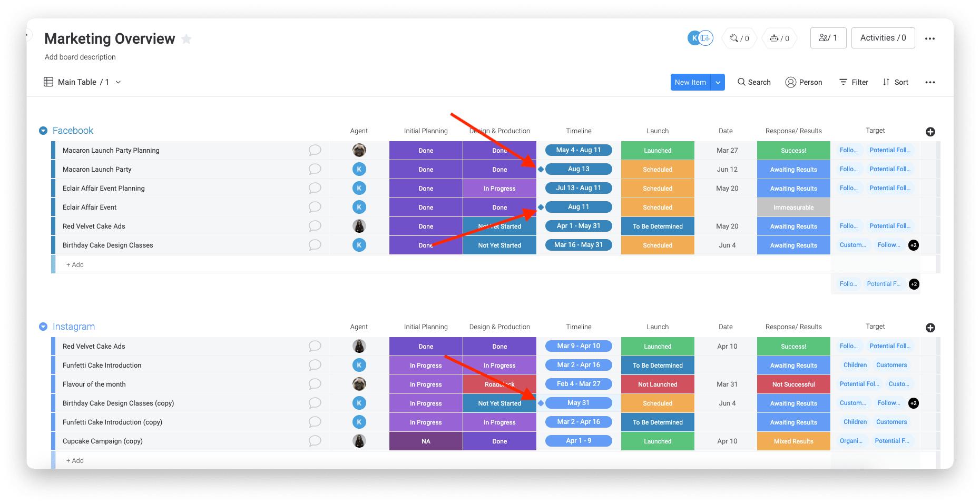Viewport: 980px width, 503px height.
Task: Click Add board description link
Action: 80,57
